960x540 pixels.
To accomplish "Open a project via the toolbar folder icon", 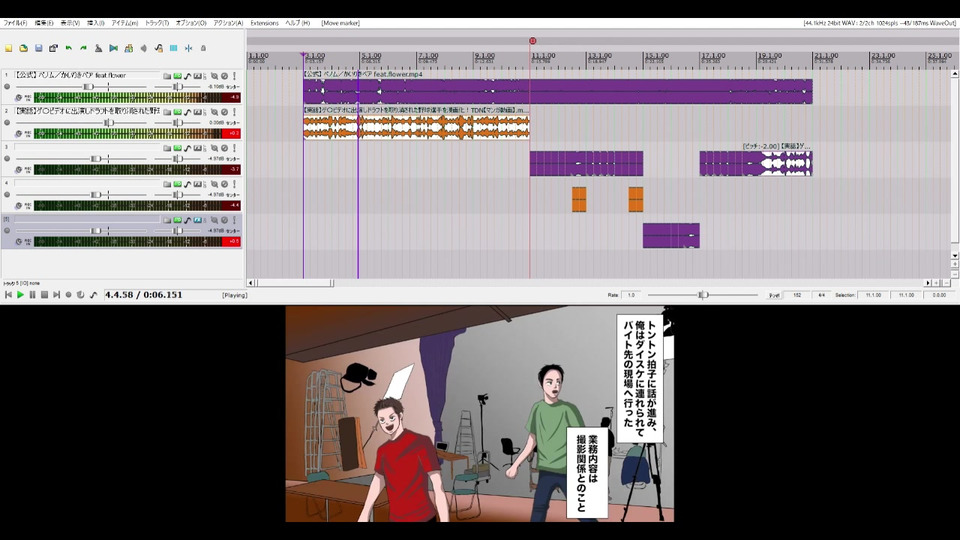I will click(23, 48).
